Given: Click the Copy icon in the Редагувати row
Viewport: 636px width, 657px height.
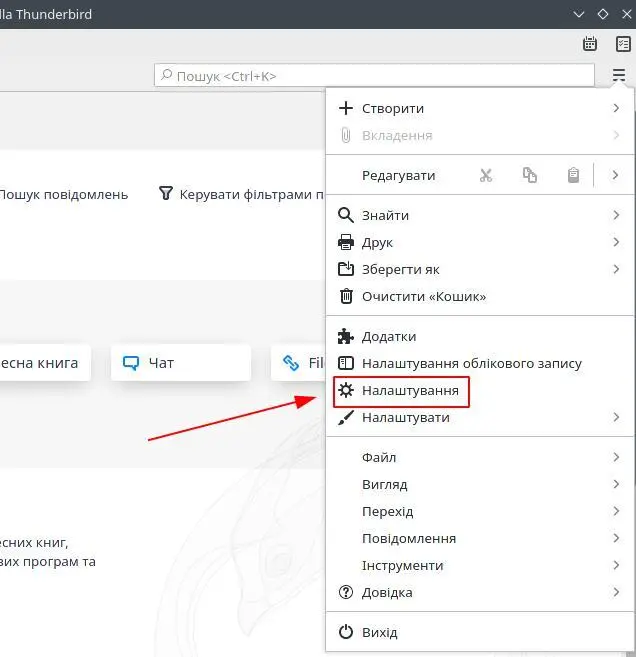Looking at the screenshot, I should (x=530, y=175).
